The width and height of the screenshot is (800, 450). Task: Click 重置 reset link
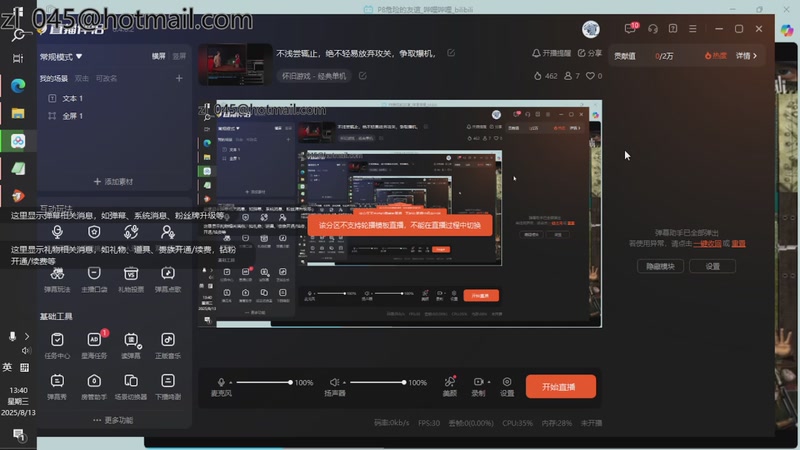pyautogui.click(x=738, y=244)
